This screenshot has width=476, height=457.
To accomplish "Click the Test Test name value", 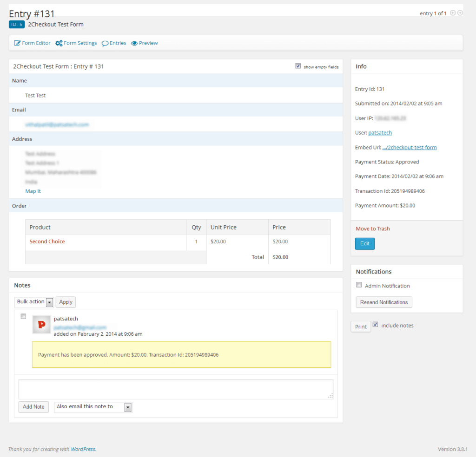I will 35,96.
